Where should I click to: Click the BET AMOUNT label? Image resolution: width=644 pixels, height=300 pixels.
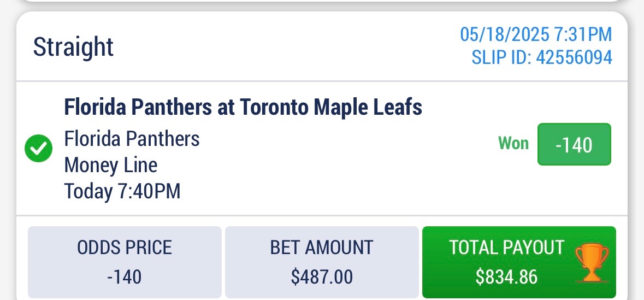point(322,248)
